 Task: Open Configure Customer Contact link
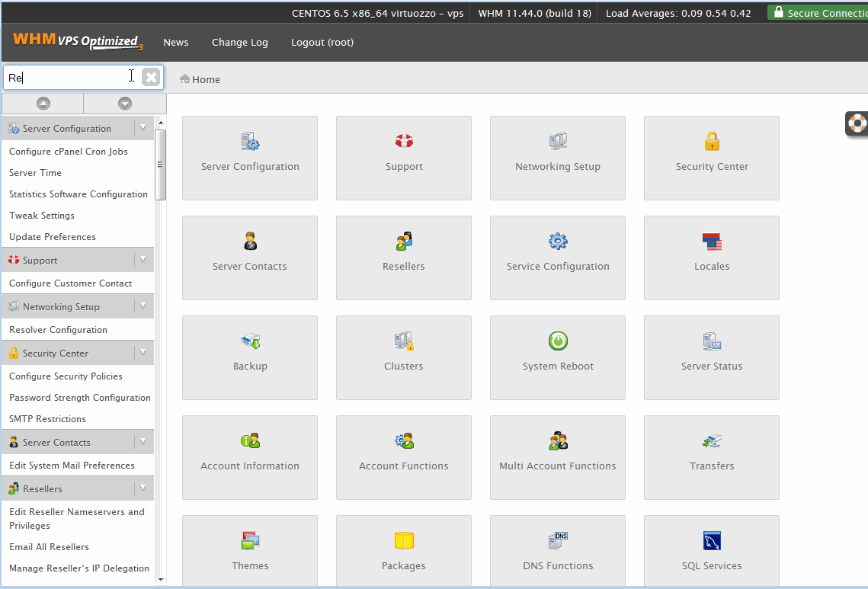click(x=71, y=283)
